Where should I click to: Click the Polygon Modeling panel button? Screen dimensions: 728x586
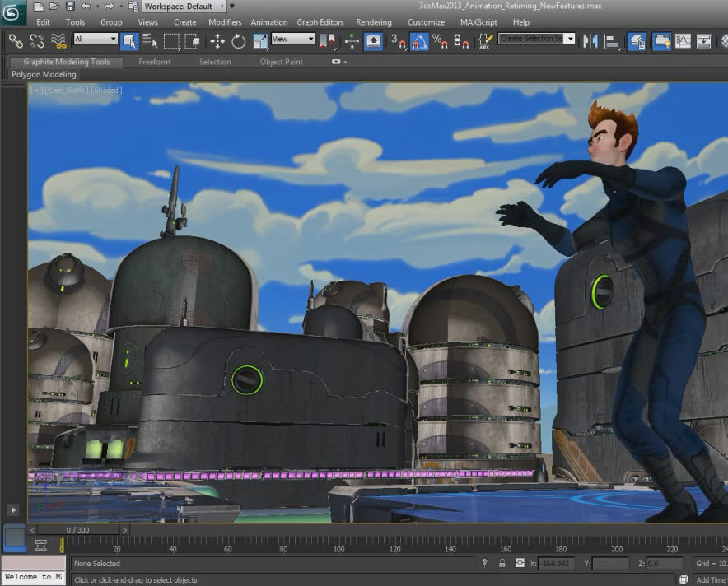click(44, 75)
